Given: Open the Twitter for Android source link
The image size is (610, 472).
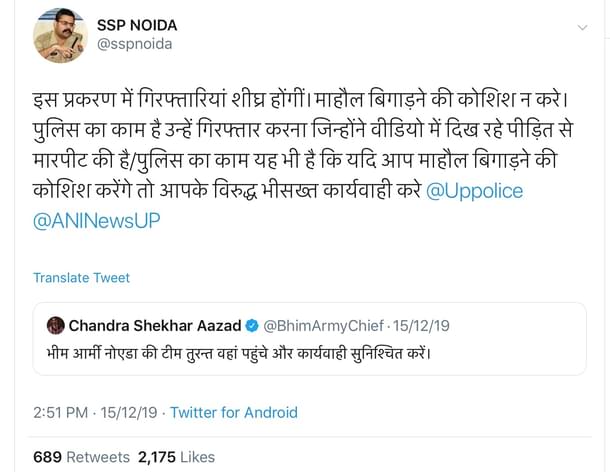Looking at the screenshot, I should click(234, 412).
